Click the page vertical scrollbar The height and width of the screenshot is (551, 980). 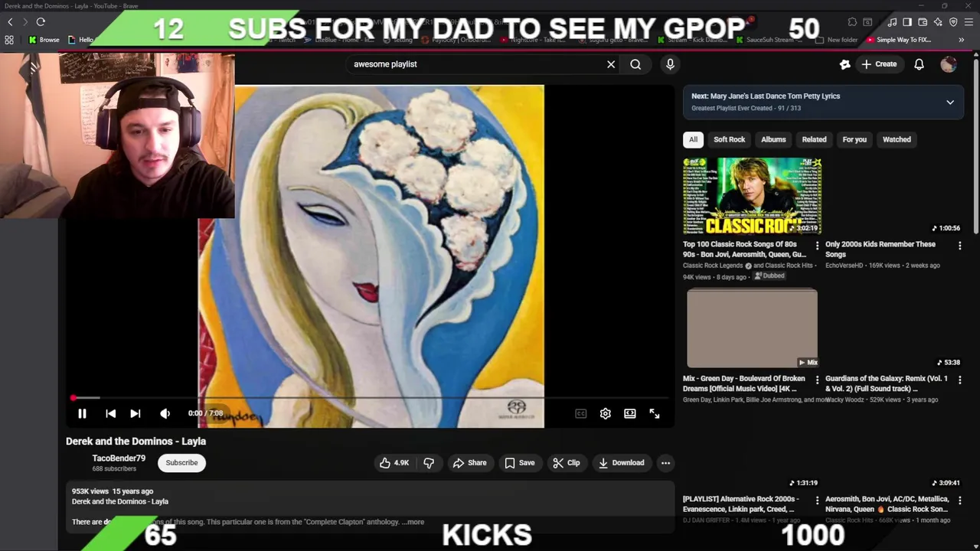[x=975, y=145]
